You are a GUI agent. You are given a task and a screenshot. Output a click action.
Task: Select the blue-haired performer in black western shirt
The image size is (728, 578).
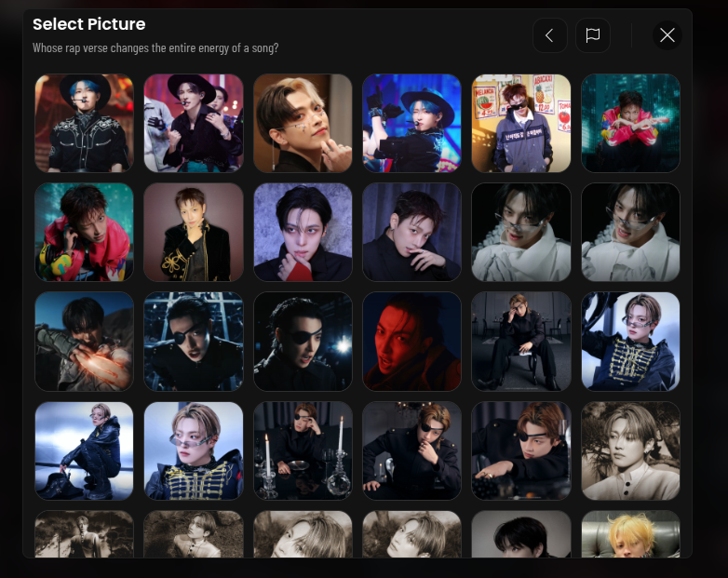pos(84,123)
